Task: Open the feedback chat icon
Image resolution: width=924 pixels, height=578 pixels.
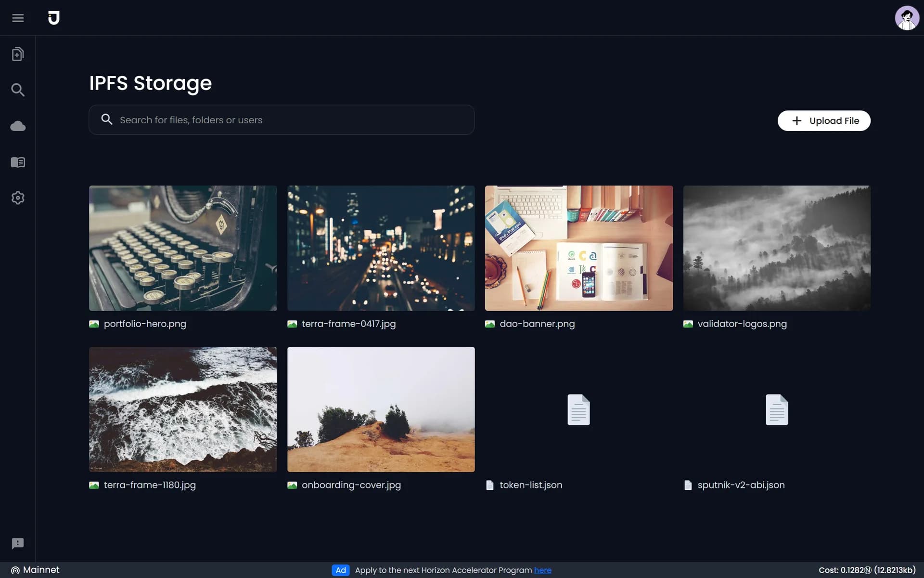Action: click(18, 543)
